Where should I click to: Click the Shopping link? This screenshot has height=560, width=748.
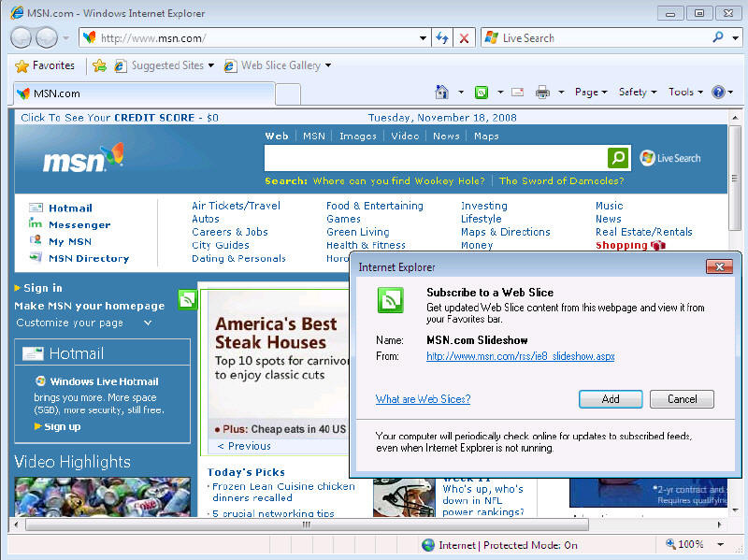tap(621, 245)
